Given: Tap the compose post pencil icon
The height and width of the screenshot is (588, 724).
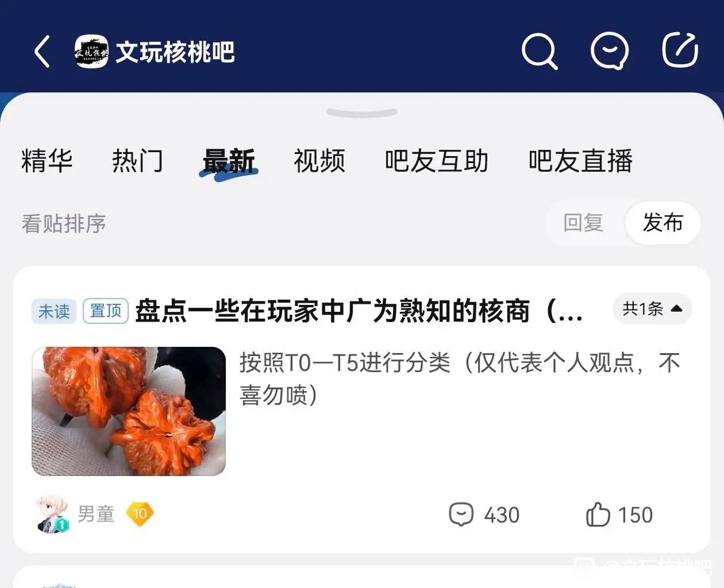Looking at the screenshot, I should [680, 51].
